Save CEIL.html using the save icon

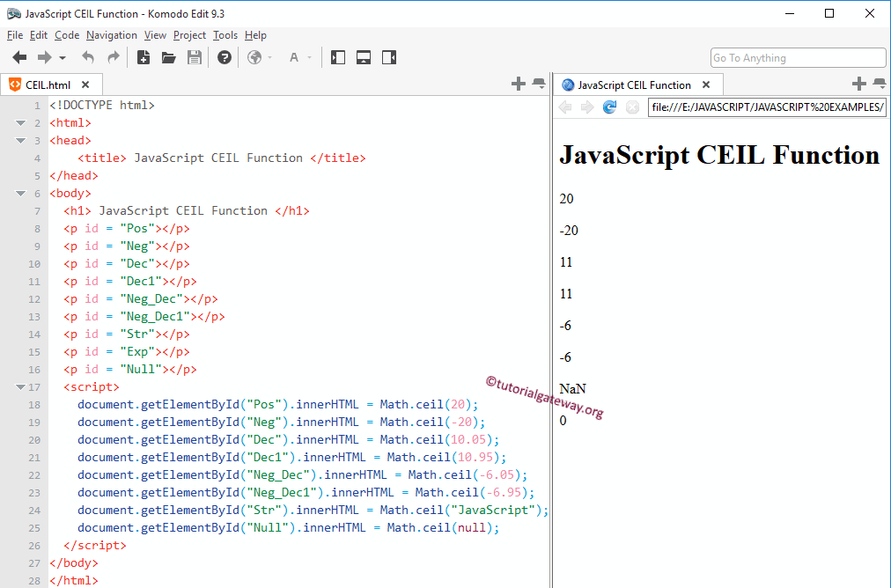(x=193, y=57)
